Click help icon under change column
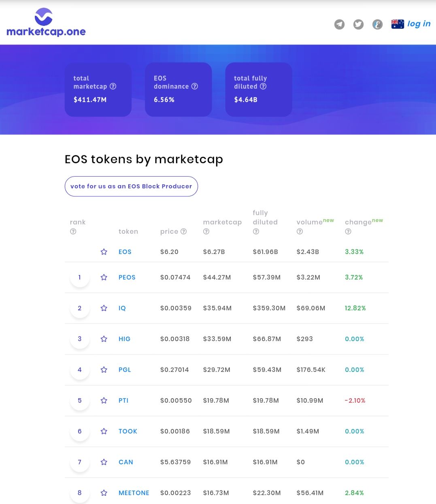 pos(348,231)
